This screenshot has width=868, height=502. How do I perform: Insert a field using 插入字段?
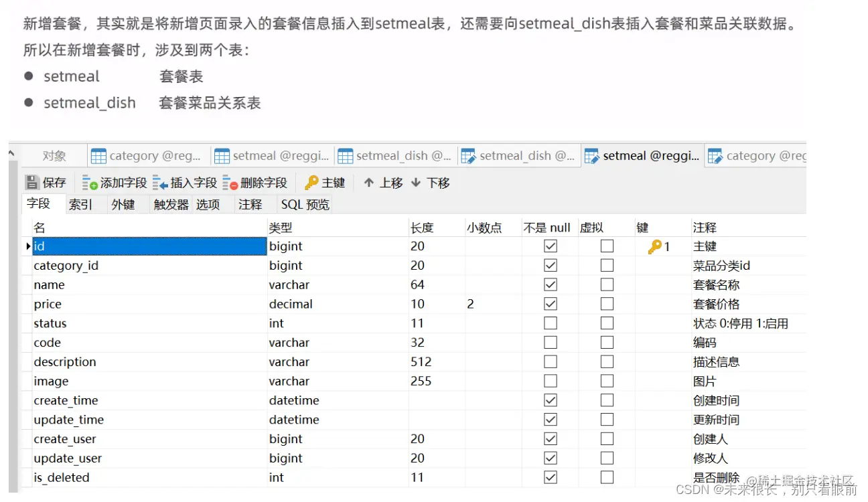click(185, 183)
